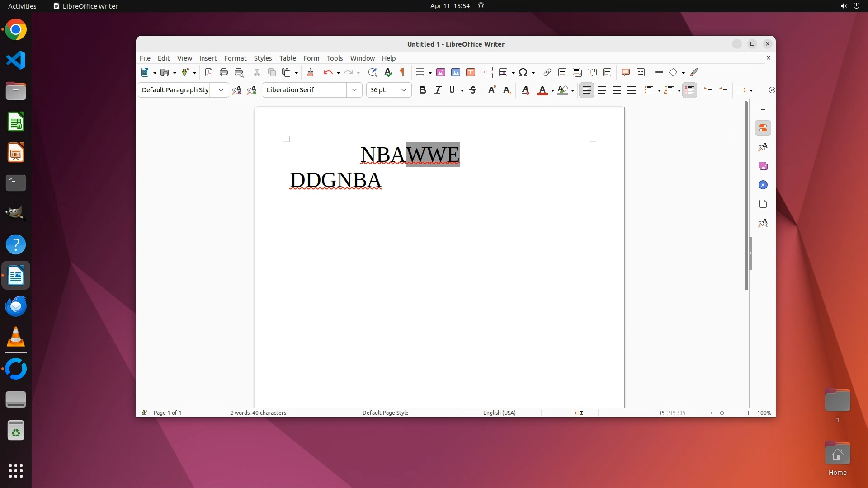The width and height of the screenshot is (868, 488).
Task: Open the paragraph style dropdown list
Action: click(x=221, y=90)
